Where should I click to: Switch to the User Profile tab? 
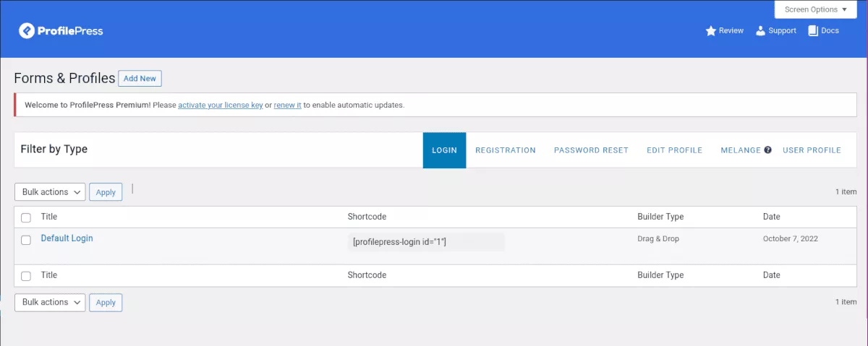[x=812, y=150]
